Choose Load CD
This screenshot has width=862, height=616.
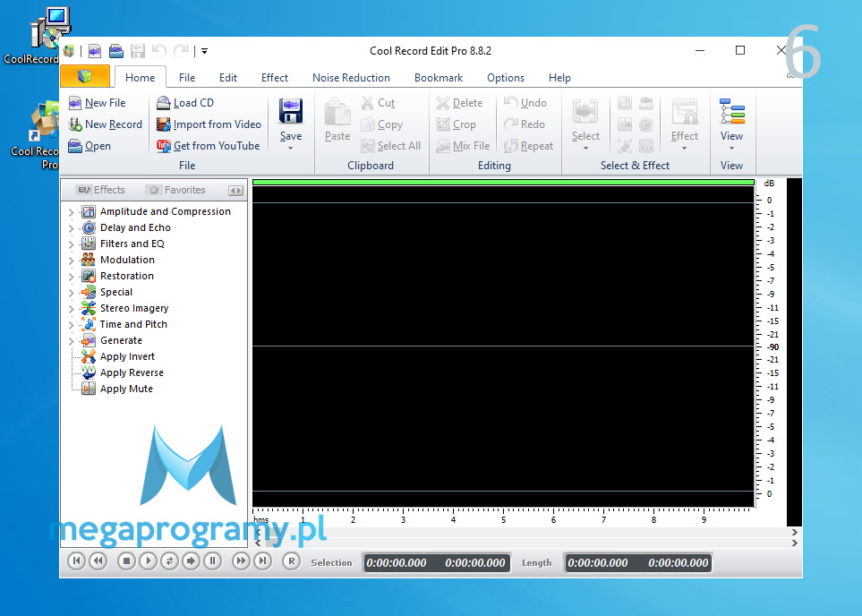(185, 103)
